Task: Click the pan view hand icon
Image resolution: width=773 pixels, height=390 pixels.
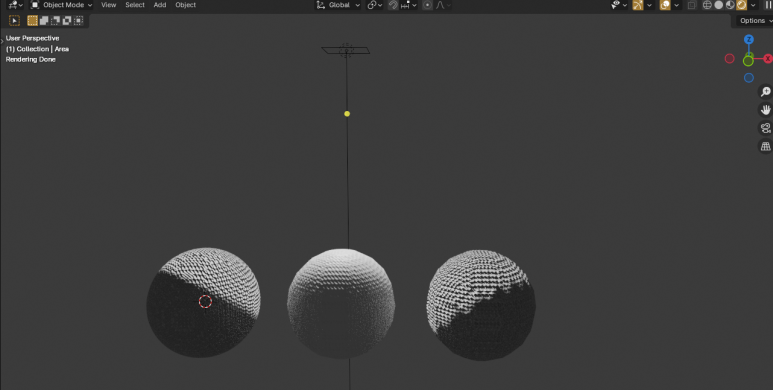Action: pyautogui.click(x=765, y=110)
